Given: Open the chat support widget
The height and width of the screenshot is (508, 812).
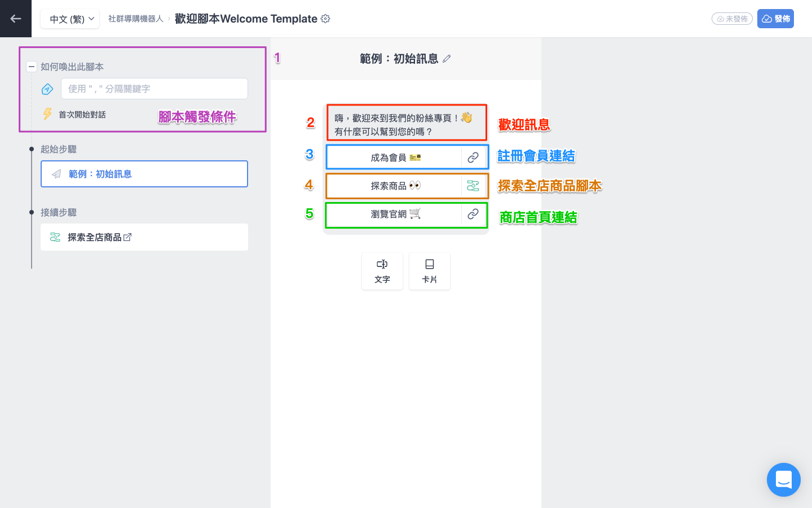Looking at the screenshot, I should [x=783, y=480].
